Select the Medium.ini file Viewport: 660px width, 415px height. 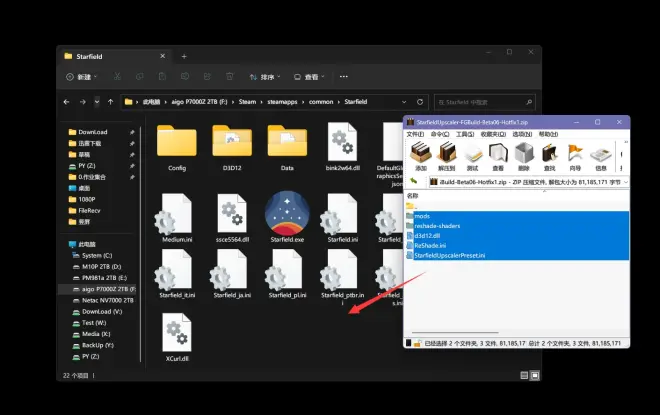[x=177, y=218]
